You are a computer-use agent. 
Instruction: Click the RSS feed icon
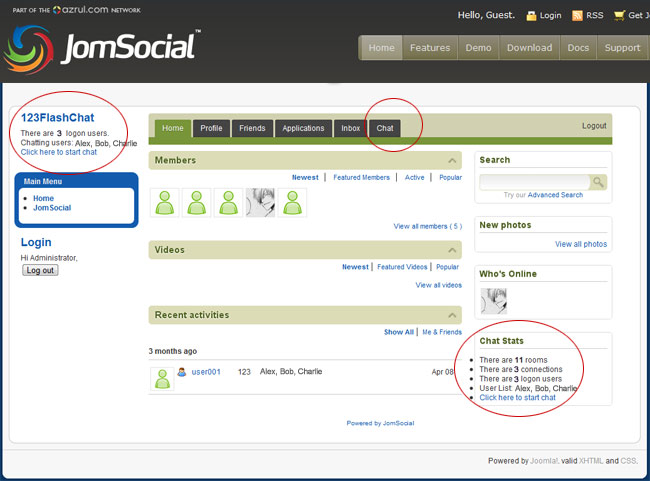(577, 16)
